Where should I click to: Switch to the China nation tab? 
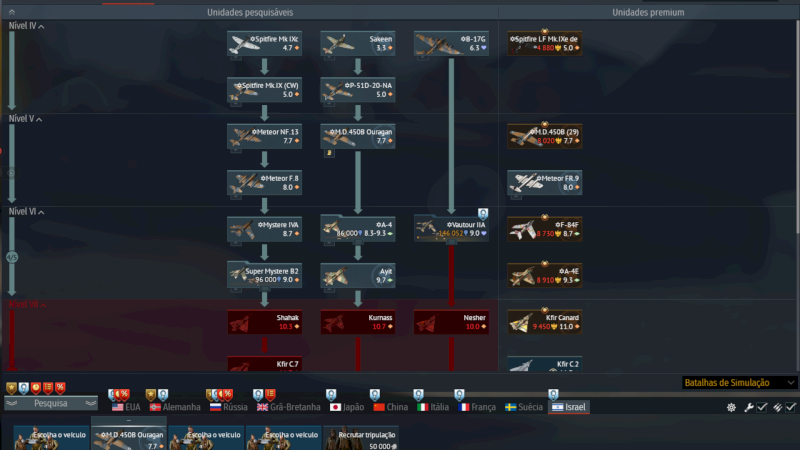[390, 407]
